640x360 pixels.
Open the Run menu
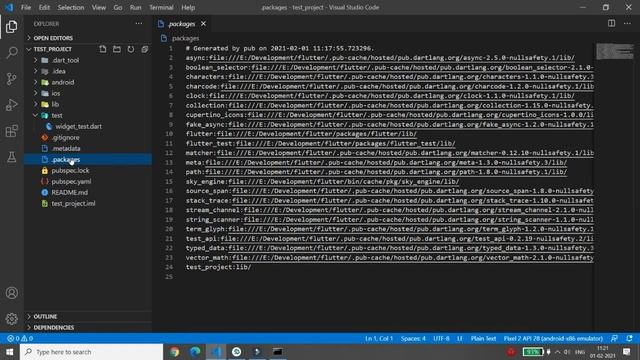coord(136,7)
